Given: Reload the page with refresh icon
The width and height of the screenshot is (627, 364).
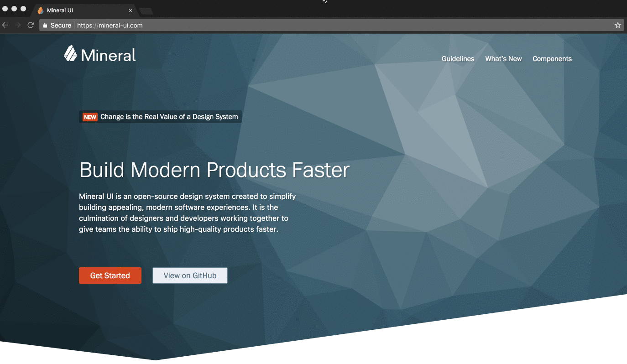Looking at the screenshot, I should 31,25.
